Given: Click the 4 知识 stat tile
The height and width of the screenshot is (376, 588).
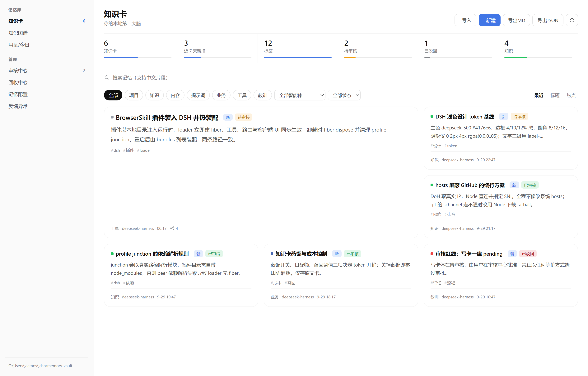Looking at the screenshot, I should (538, 48).
